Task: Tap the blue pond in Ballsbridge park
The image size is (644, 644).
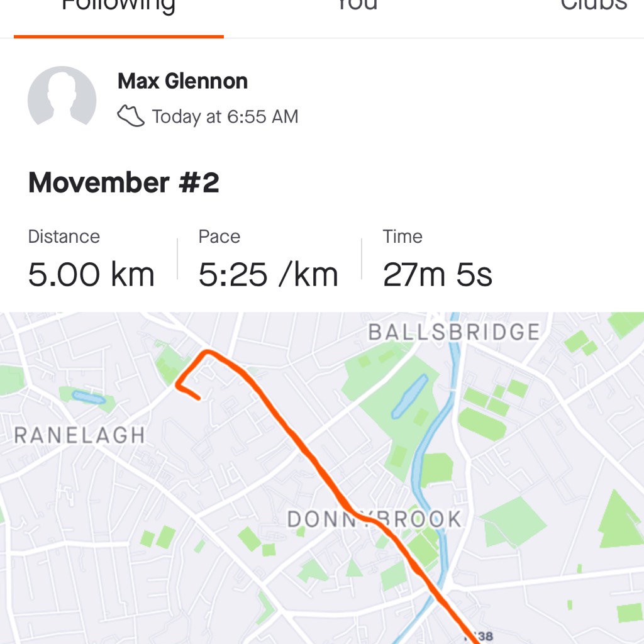Action: (409, 397)
